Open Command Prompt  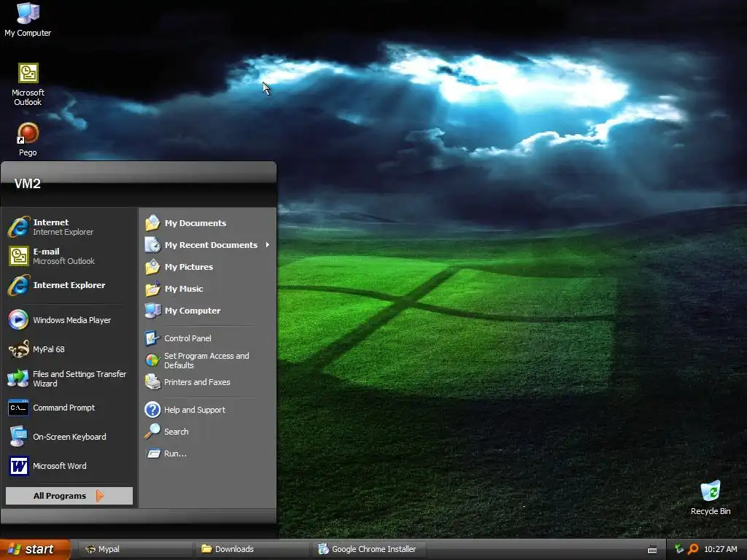[x=69, y=408]
